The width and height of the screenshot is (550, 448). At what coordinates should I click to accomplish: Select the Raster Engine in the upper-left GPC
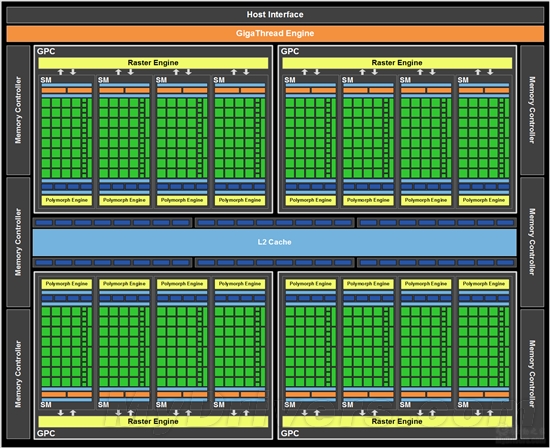[153, 63]
